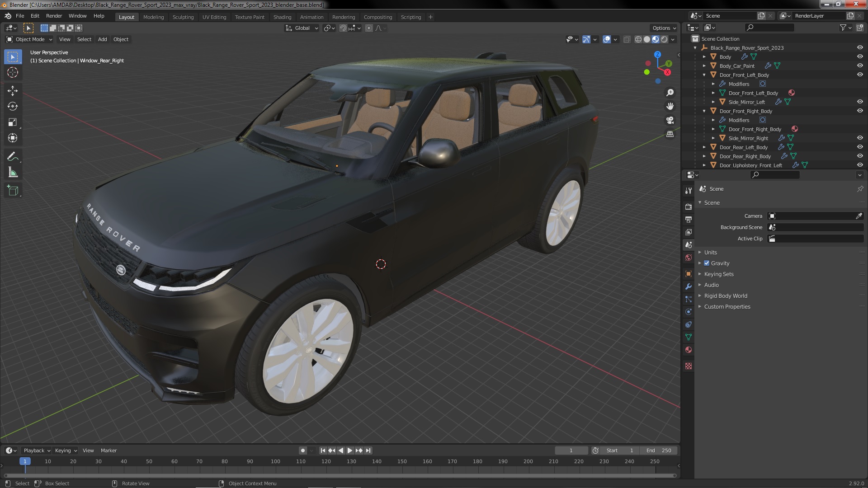Screen dimensions: 868x488
Task: Open the Material properties tab
Action: [688, 350]
